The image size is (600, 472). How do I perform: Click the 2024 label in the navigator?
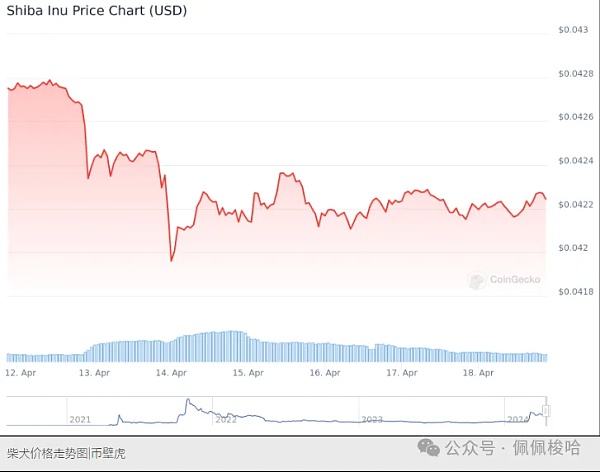(x=518, y=419)
